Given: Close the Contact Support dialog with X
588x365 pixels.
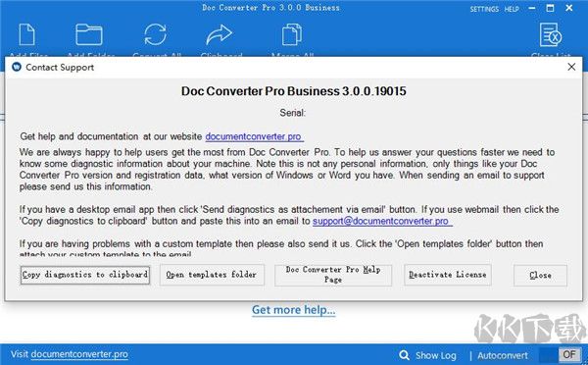Looking at the screenshot, I should [571, 67].
